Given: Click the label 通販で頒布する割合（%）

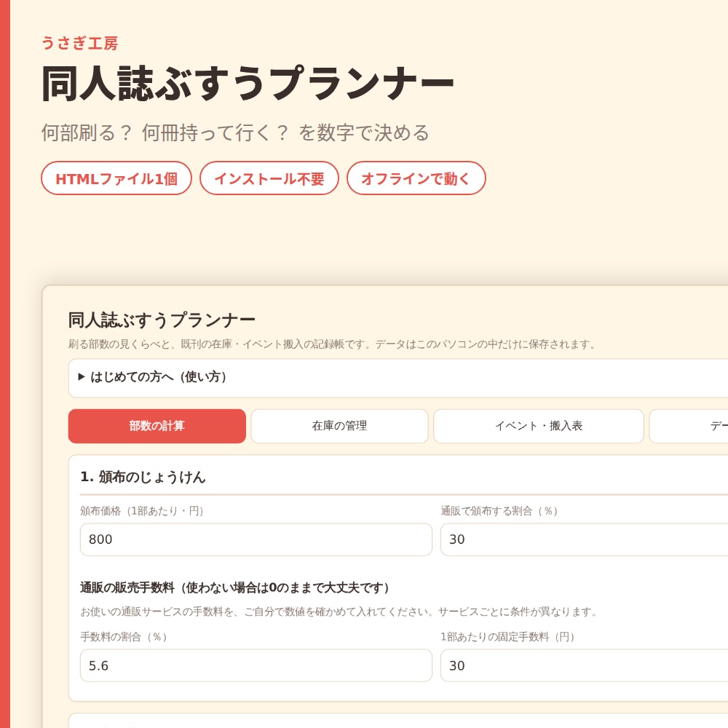Looking at the screenshot, I should click(499, 511).
